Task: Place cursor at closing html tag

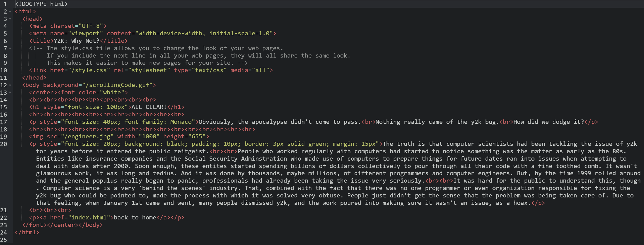Action: tap(27, 232)
